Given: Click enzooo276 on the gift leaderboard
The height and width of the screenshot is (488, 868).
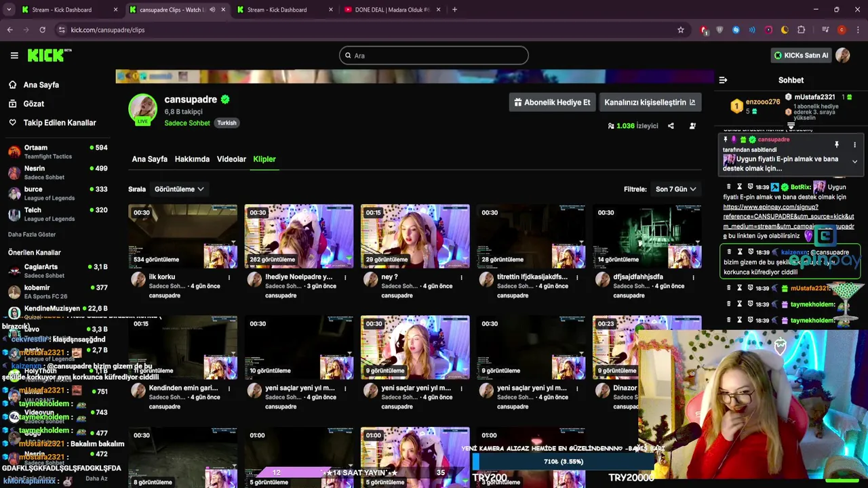Looking at the screenshot, I should (x=762, y=102).
